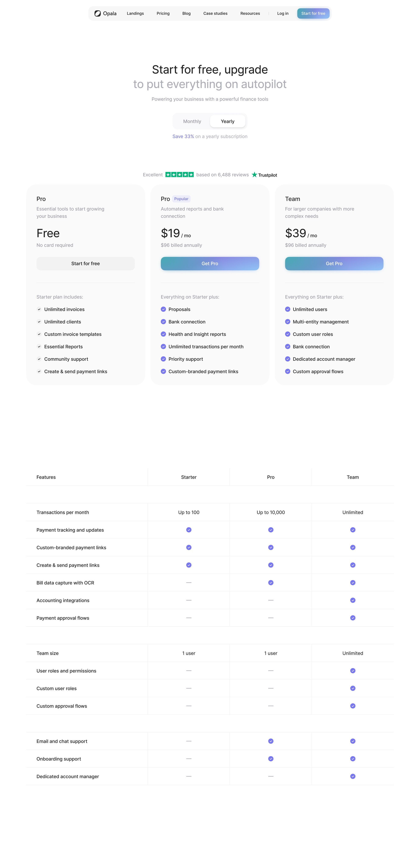
Task: Click the checkmark icon next to Unlimited users
Action: point(288,309)
